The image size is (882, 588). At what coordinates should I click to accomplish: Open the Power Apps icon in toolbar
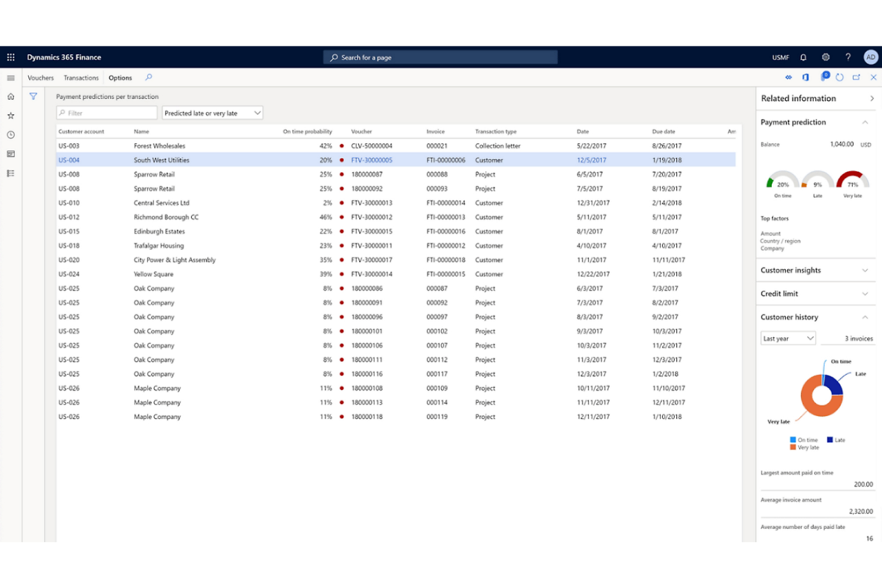[825, 77]
